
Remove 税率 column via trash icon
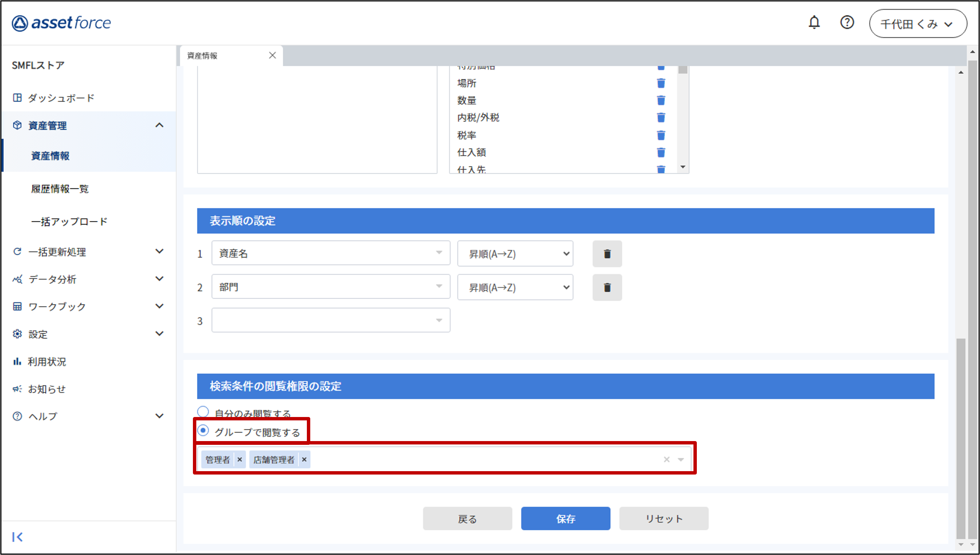pyautogui.click(x=661, y=135)
